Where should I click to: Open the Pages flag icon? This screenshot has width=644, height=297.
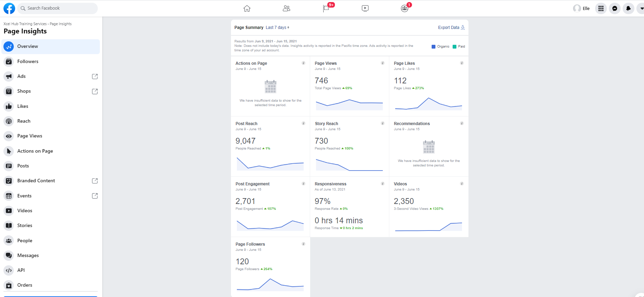[326, 8]
